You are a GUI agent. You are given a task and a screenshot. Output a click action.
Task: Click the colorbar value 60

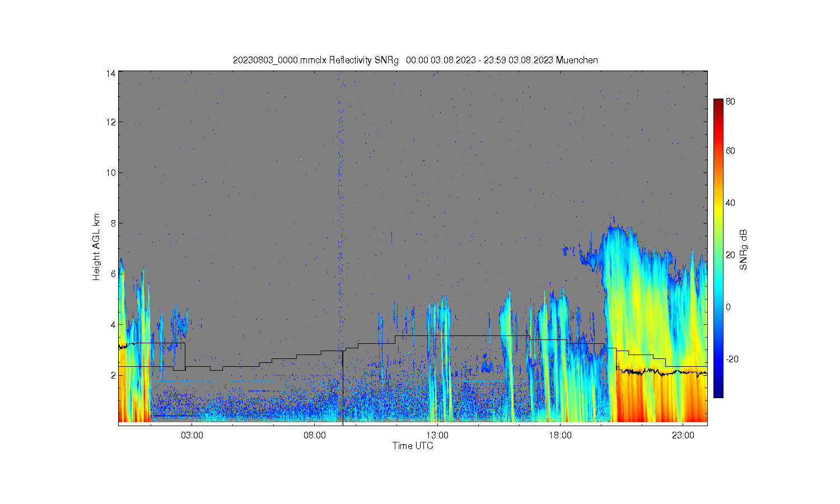[x=731, y=151]
